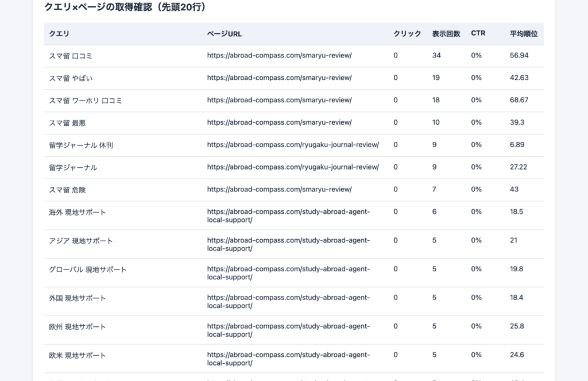
Task: Click the ページURL column header
Action: tap(225, 34)
